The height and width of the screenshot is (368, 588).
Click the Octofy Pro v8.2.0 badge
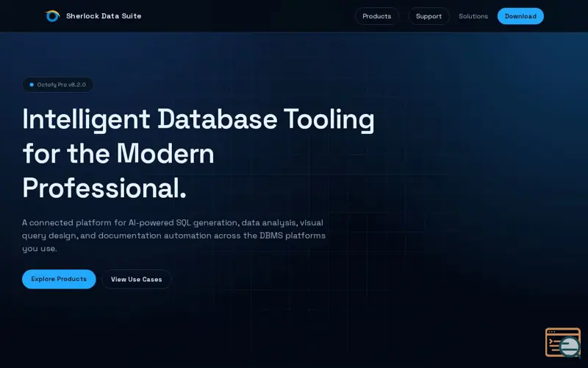(58, 85)
